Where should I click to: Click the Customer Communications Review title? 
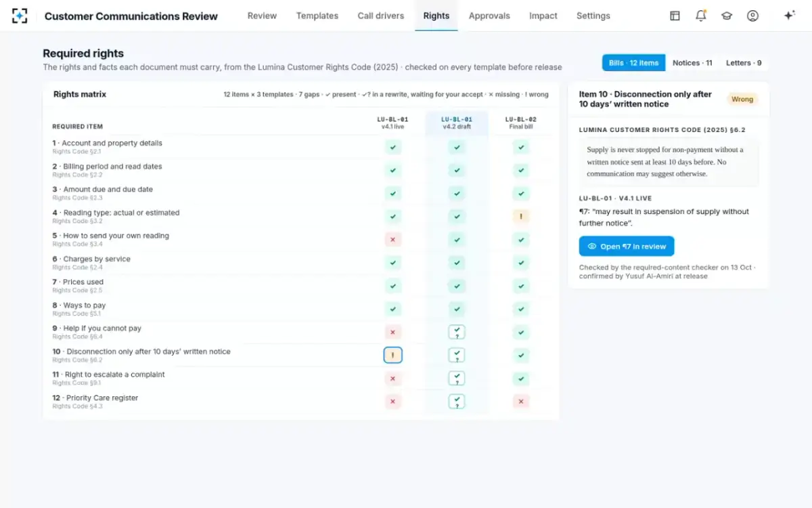[x=131, y=16]
